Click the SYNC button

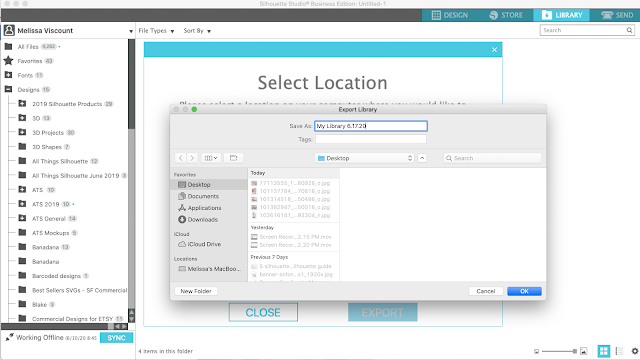(x=116, y=338)
